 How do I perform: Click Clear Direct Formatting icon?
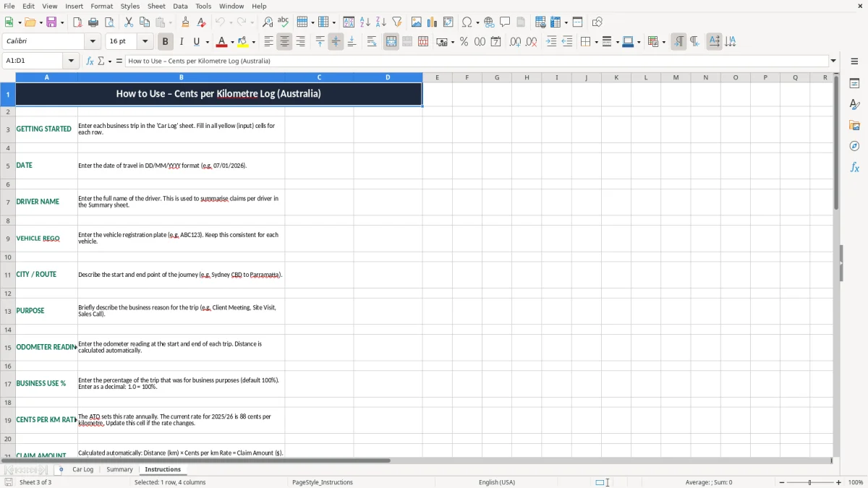point(201,22)
